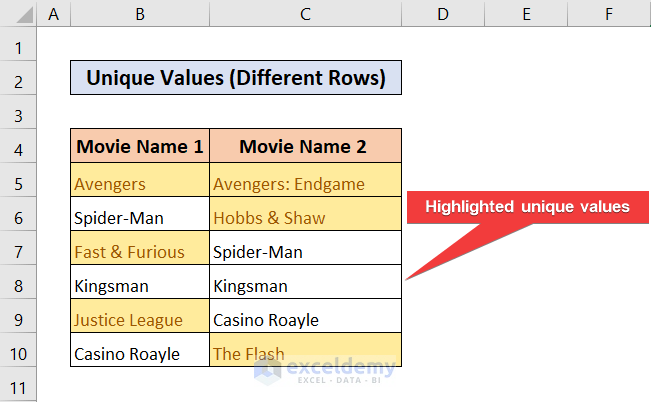Click the red 'Highlighted unique values' callout
Viewport: 651px width, 402px height.
coord(527,207)
